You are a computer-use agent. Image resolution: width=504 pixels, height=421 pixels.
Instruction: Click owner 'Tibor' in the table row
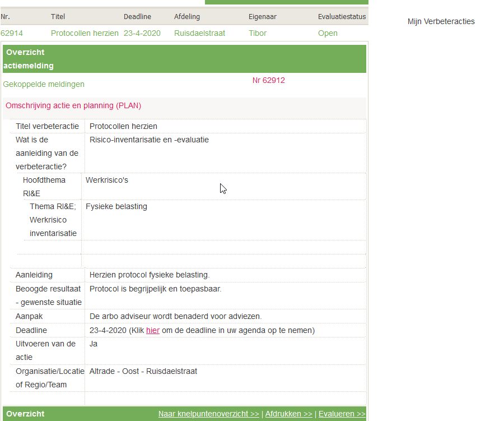tap(258, 33)
